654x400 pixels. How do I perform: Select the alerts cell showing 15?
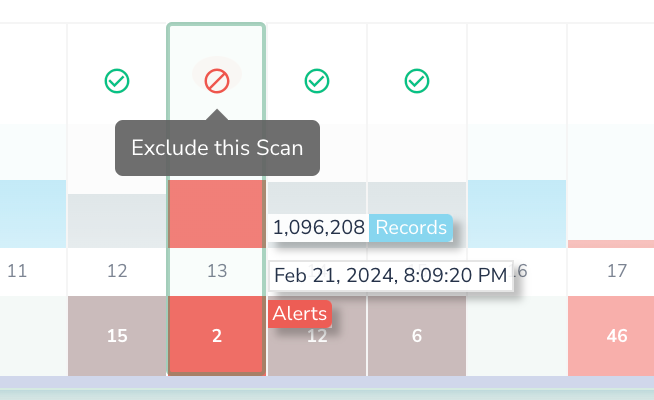pos(117,336)
